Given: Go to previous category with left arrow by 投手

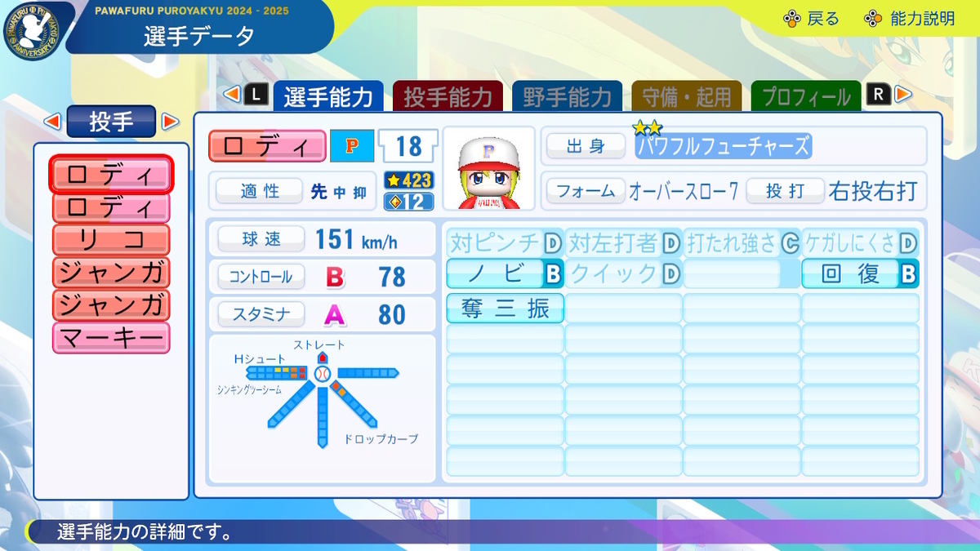Looking at the screenshot, I should click(51, 122).
